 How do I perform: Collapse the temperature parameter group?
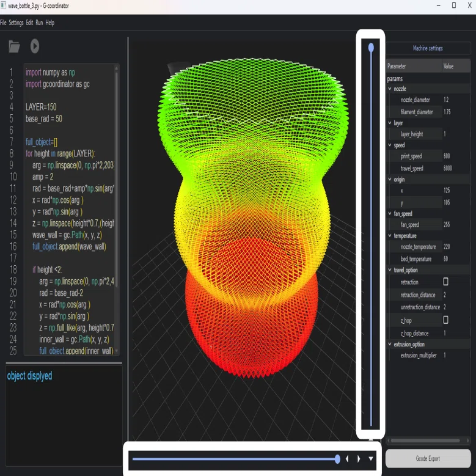click(390, 236)
